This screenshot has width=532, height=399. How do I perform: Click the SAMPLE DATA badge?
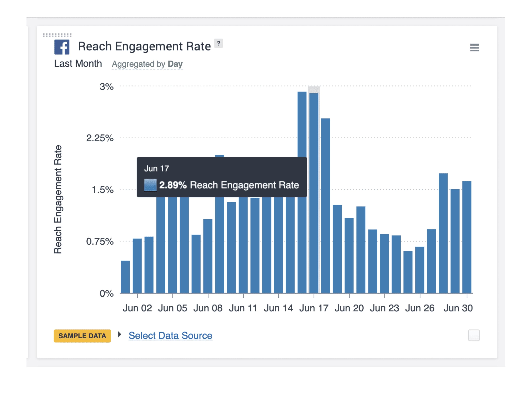tap(82, 336)
